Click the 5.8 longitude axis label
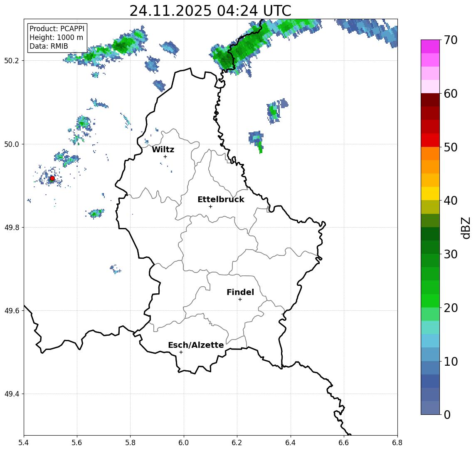This screenshot has height=451, width=476. (131, 443)
